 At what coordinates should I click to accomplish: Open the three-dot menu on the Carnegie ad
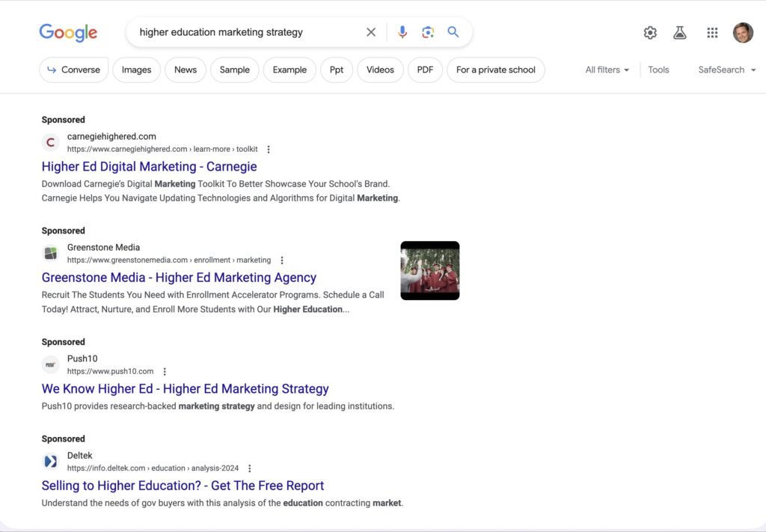[x=268, y=149]
